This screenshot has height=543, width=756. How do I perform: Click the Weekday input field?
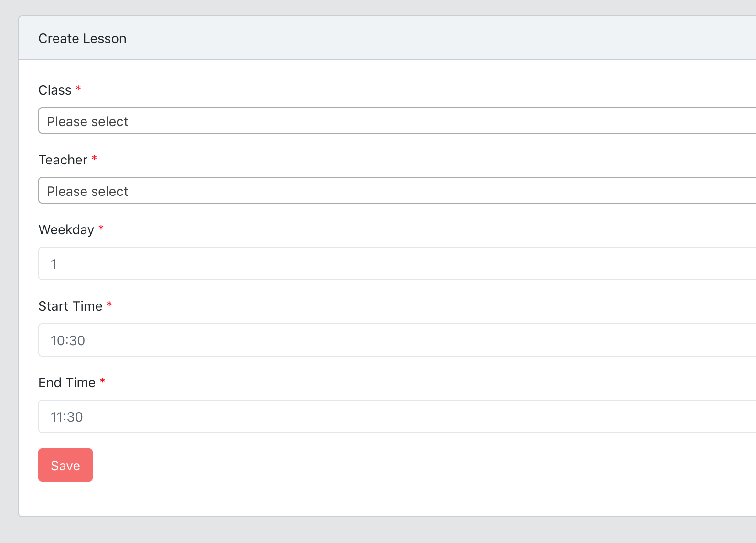[x=397, y=263]
